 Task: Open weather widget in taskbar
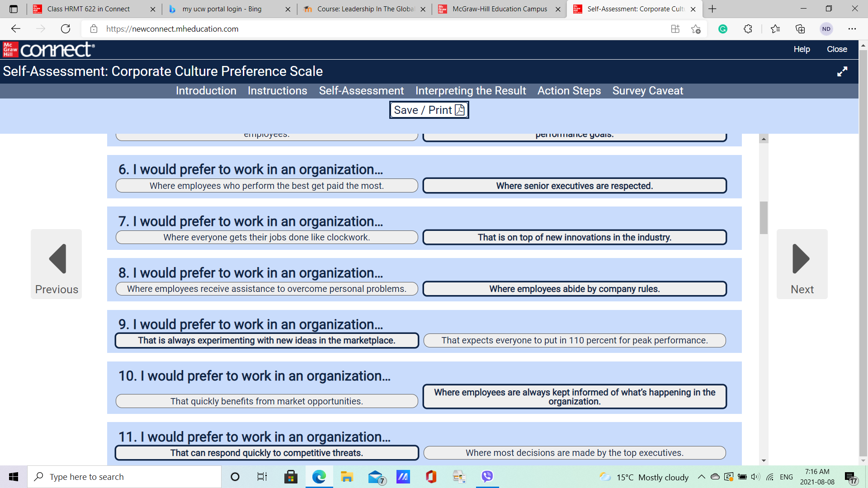point(644,477)
